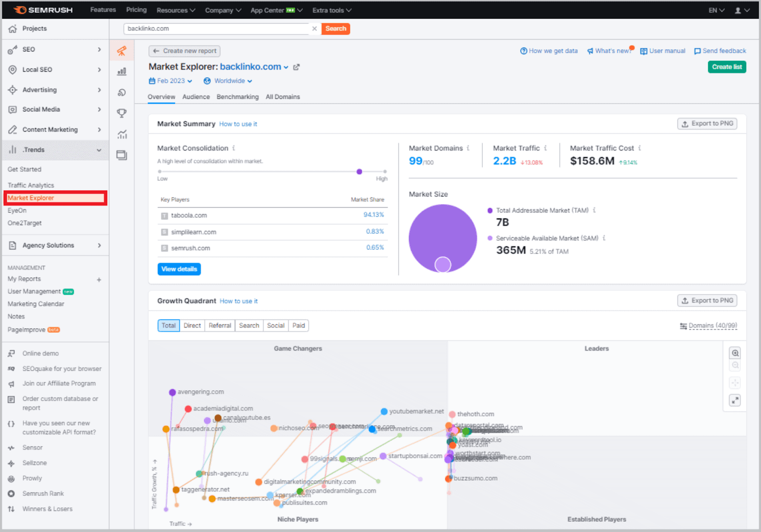The width and height of the screenshot is (761, 532).
Task: Click the move/pan icon on the chart
Action: tap(735, 383)
